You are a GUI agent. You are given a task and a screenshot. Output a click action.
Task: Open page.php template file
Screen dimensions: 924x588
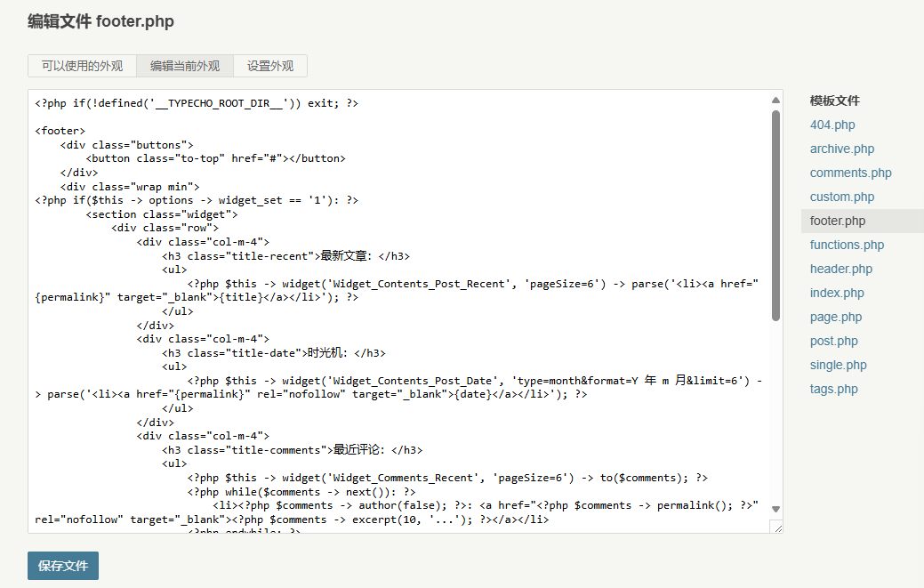tap(836, 317)
